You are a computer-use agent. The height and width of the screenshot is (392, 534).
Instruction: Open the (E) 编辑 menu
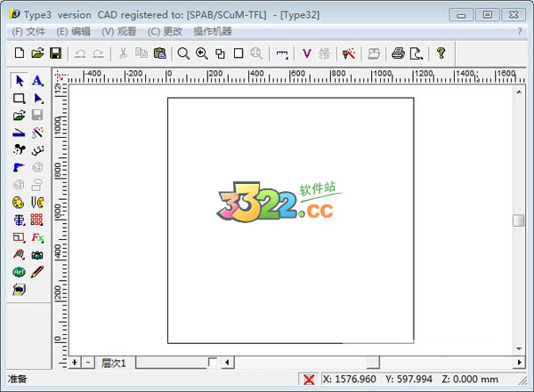73,32
